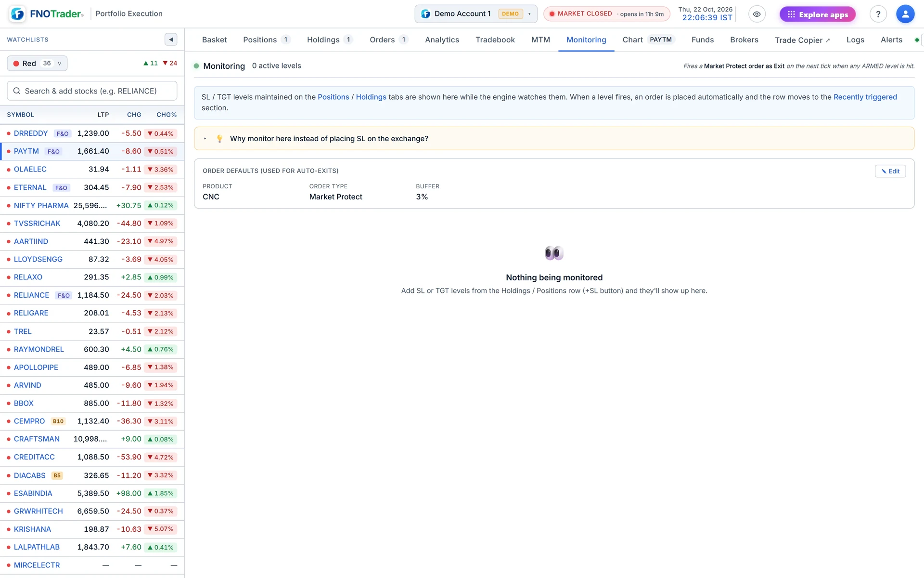The height and width of the screenshot is (578, 924).
Task: Open the Tradebook tab
Action: coord(495,40)
